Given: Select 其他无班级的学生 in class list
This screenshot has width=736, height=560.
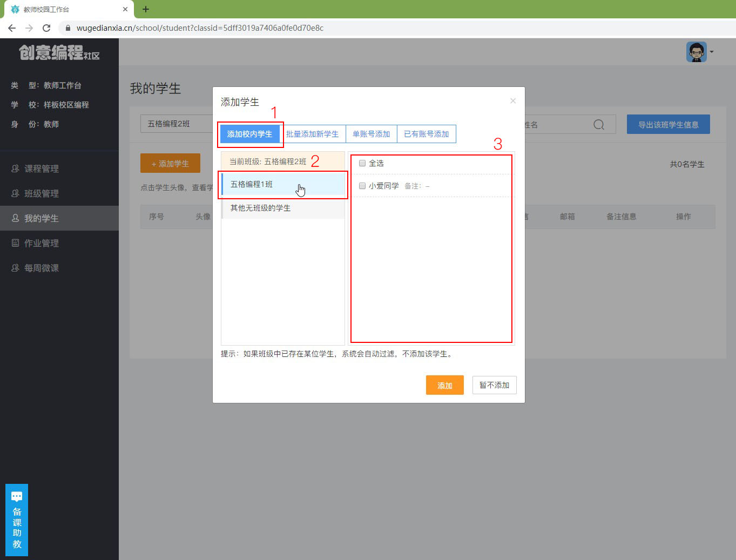Looking at the screenshot, I should [283, 208].
